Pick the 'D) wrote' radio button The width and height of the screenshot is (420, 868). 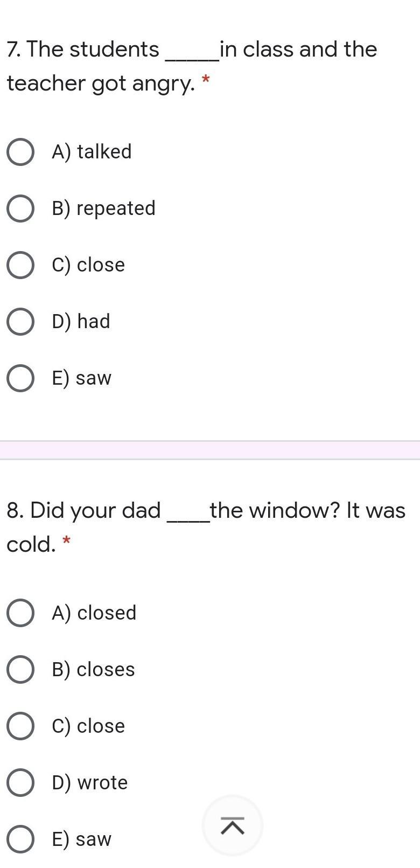tap(20, 783)
